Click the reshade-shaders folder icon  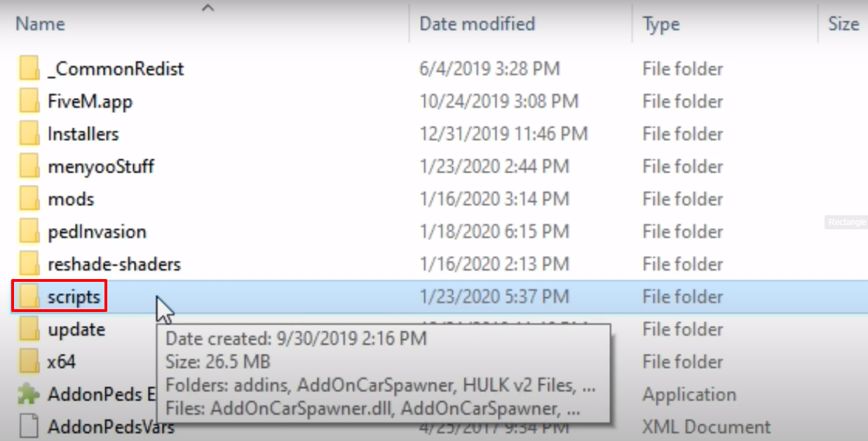click(x=29, y=264)
